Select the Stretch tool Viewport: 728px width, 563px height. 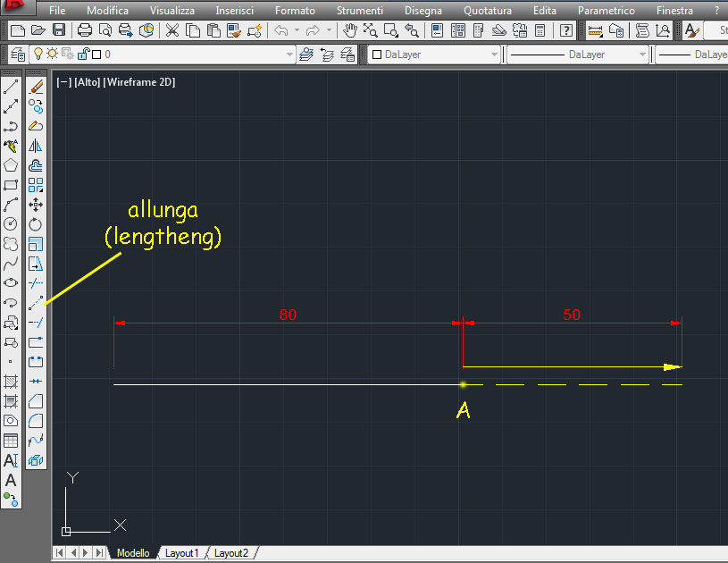pos(36,264)
